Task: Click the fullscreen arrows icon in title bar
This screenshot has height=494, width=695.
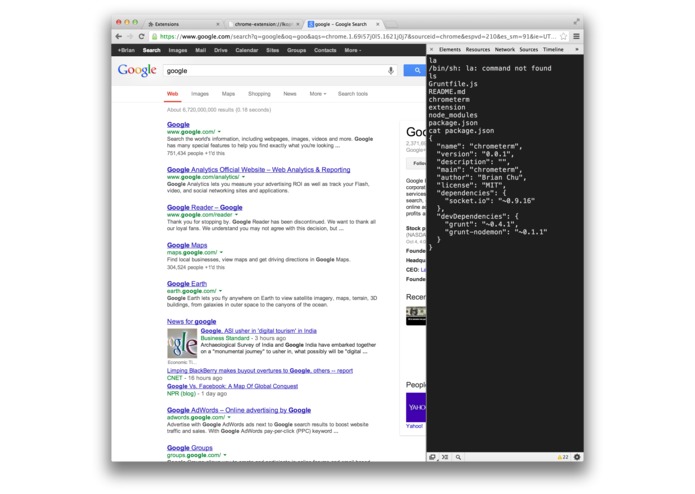Action: 576,21
